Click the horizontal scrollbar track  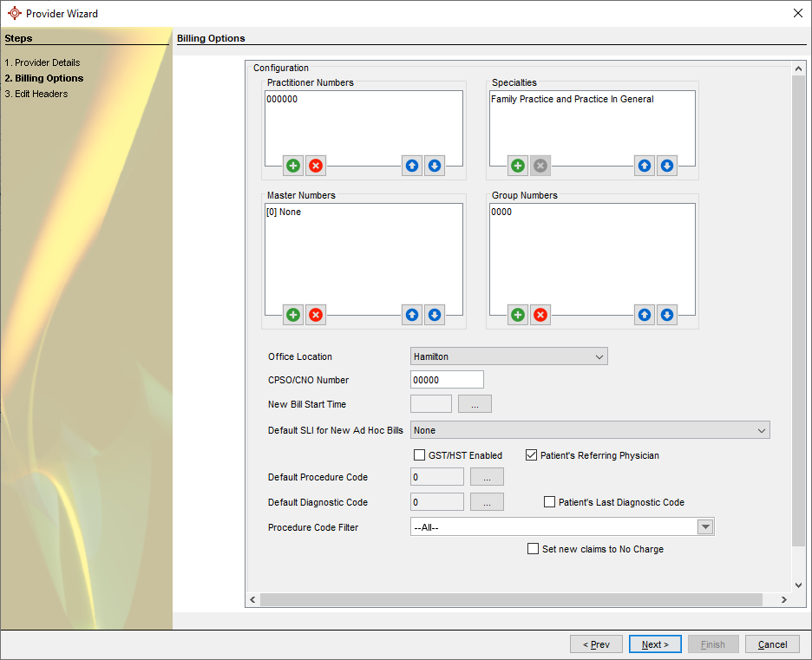[x=511, y=599]
